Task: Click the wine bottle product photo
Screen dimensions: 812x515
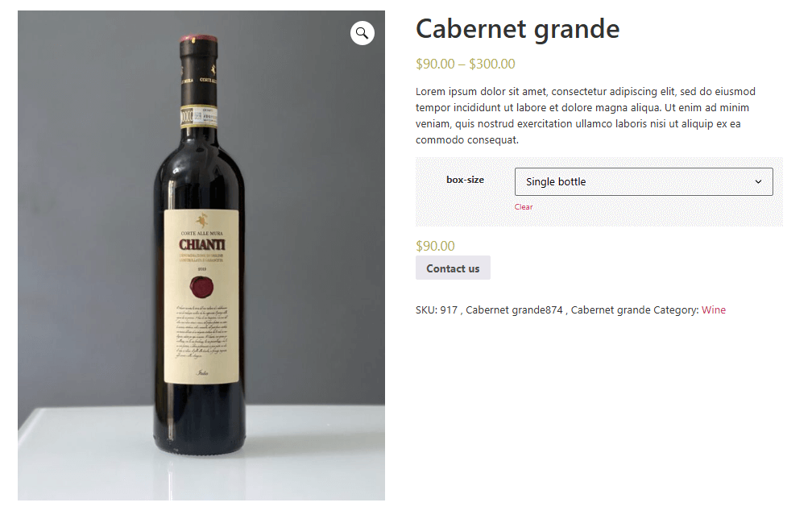Action: point(201,322)
